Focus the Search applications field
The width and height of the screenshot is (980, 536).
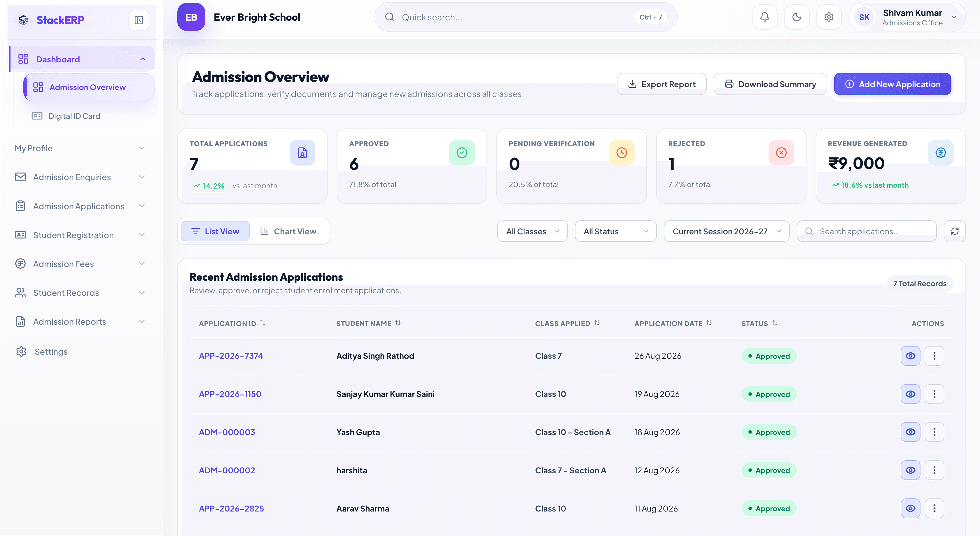[x=866, y=231]
